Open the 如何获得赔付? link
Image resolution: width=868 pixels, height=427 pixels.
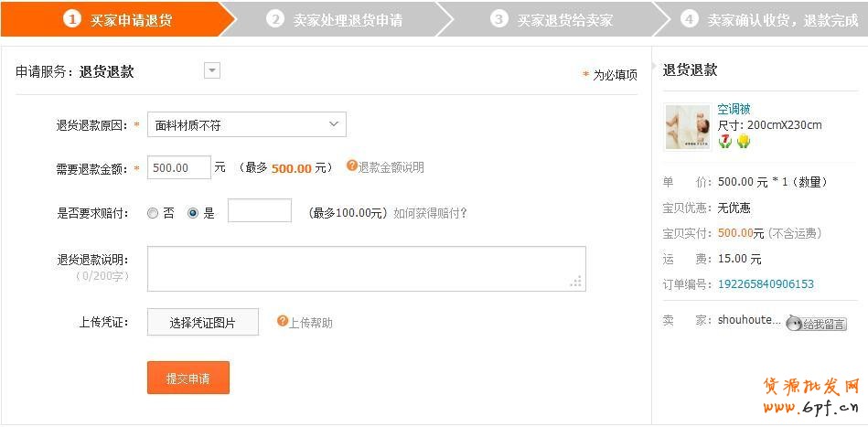tap(430, 213)
